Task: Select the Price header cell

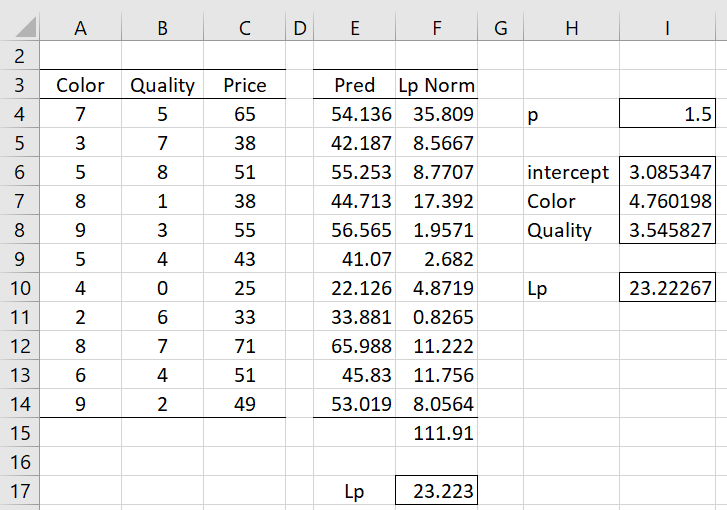Action: (x=244, y=85)
